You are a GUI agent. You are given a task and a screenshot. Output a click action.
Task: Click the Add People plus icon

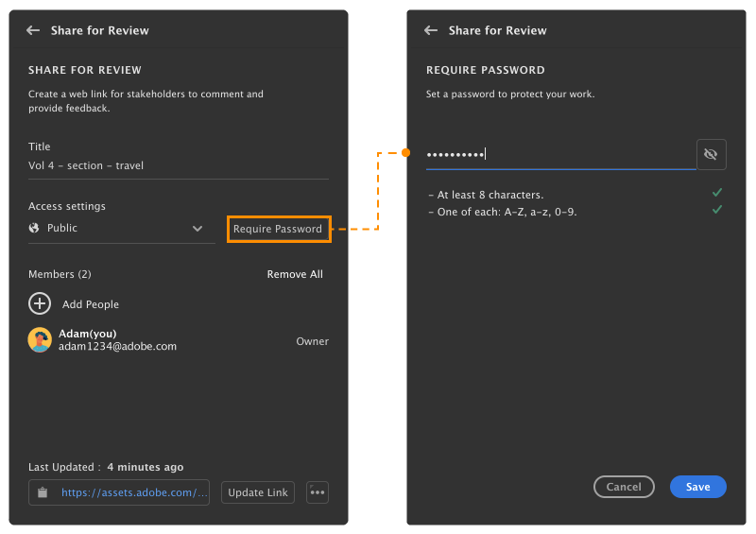tap(40, 304)
